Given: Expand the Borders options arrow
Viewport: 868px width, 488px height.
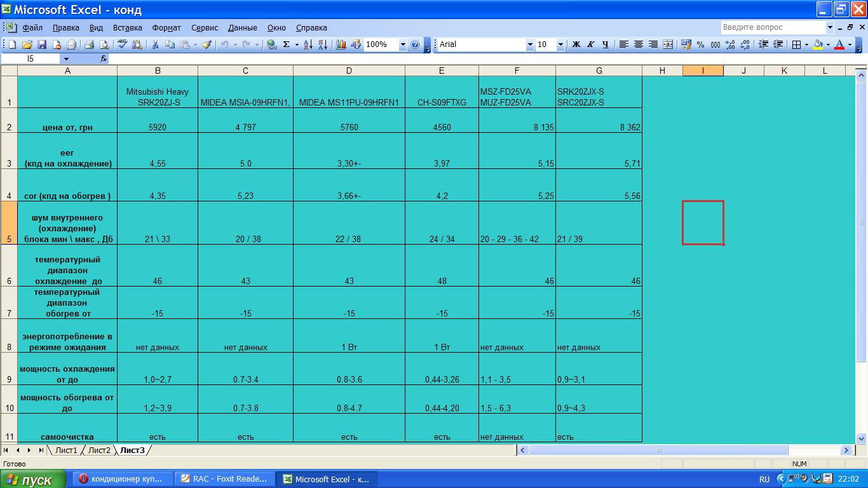Looking at the screenshot, I should [807, 44].
